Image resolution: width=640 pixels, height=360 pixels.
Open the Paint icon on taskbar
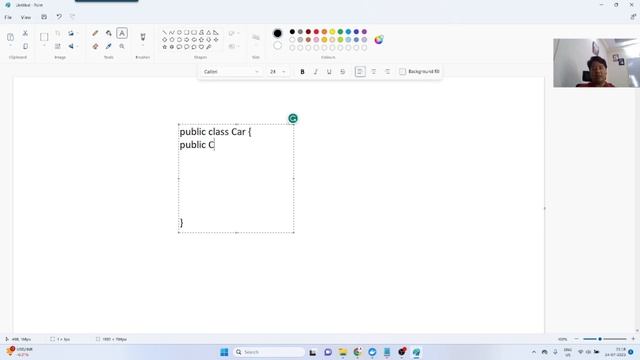coord(416,352)
